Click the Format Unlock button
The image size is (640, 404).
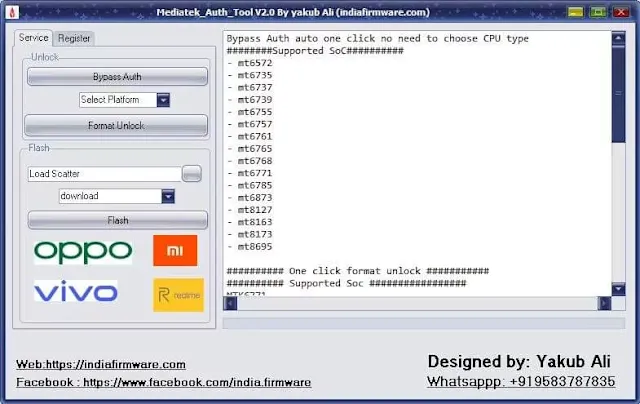click(x=116, y=125)
